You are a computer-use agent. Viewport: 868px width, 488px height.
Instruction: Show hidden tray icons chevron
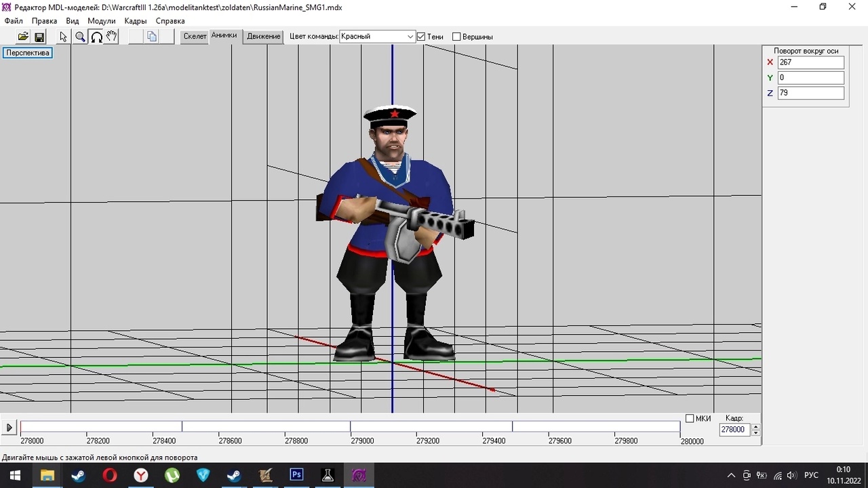pos(731,475)
